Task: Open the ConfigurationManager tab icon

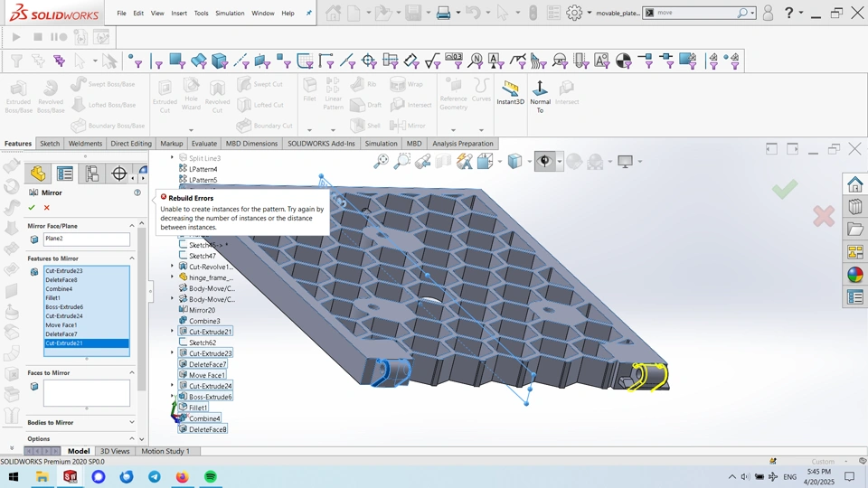Action: pyautogui.click(x=92, y=174)
